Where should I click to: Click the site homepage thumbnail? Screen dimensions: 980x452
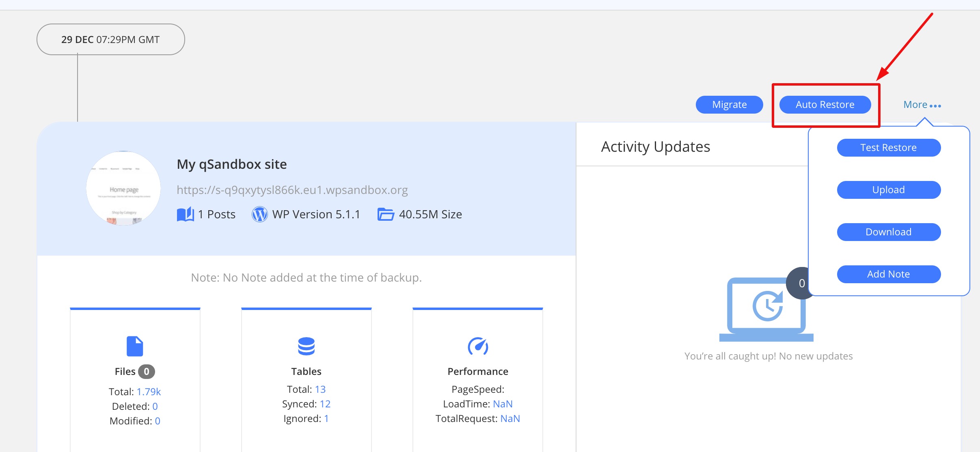123,188
